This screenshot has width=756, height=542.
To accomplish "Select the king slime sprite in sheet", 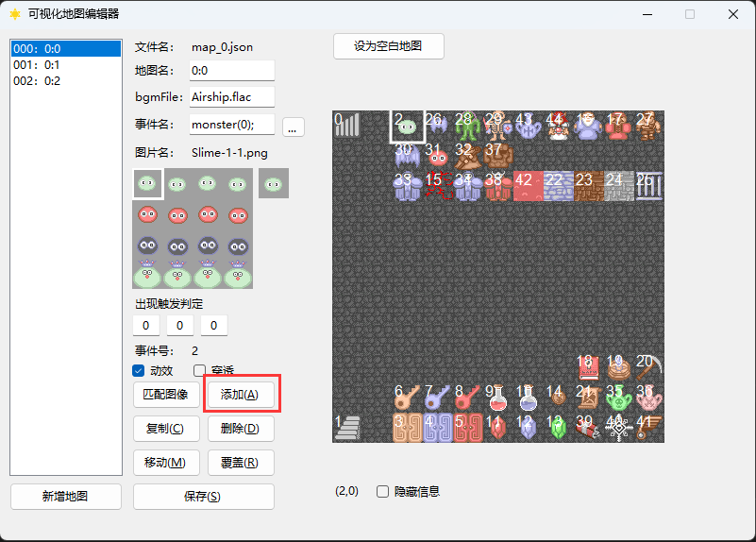I will pos(147,274).
